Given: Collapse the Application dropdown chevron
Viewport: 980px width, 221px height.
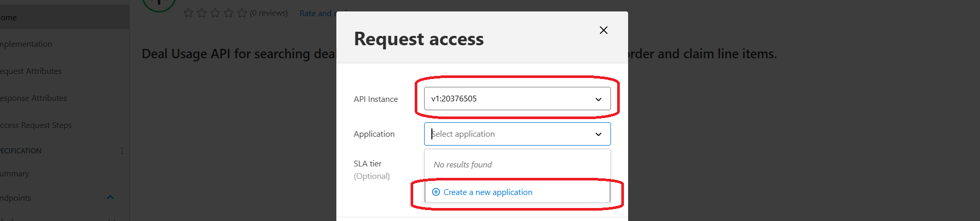Looking at the screenshot, I should pyautogui.click(x=598, y=134).
